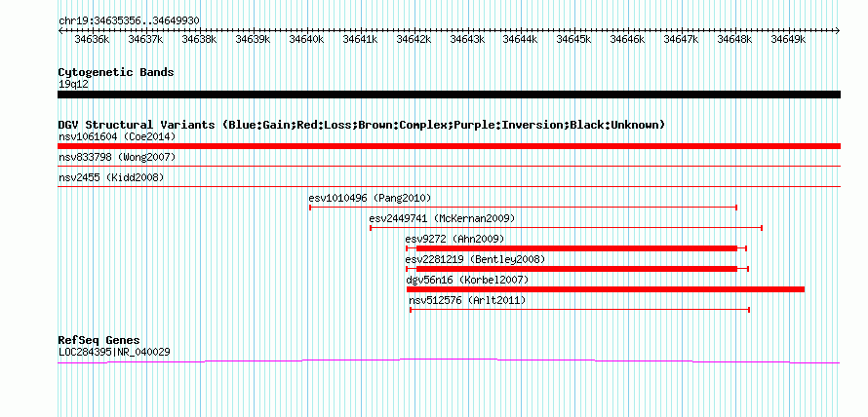Click the esv2449741 (McKernan2009) label
Image resolution: width=868 pixels, height=417 pixels.
[443, 218]
